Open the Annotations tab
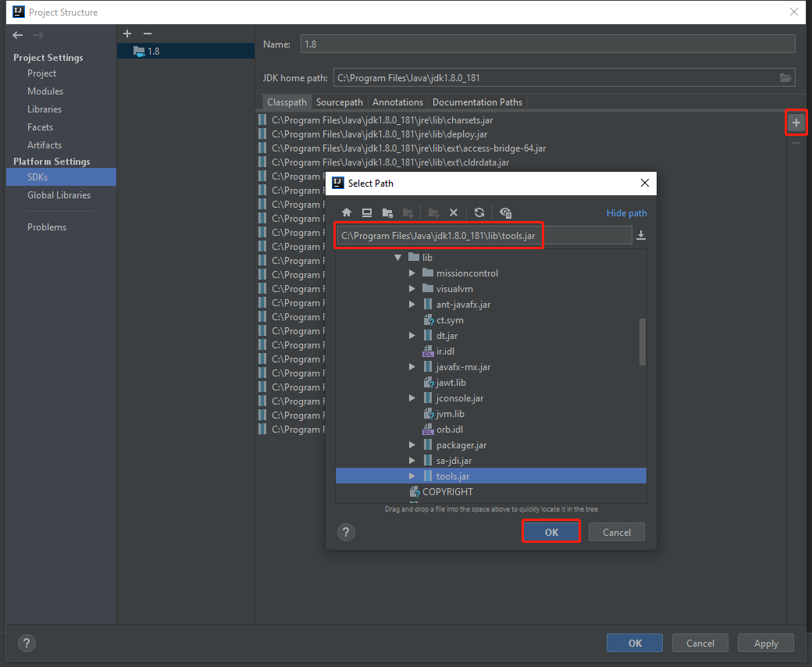Viewport: 812px width, 667px height. click(x=397, y=102)
